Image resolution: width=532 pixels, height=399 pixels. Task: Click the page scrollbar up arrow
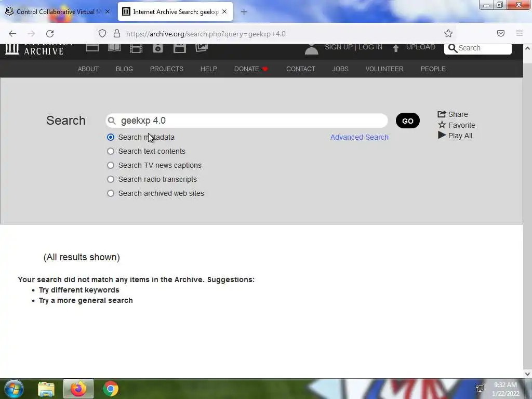pyautogui.click(x=527, y=48)
